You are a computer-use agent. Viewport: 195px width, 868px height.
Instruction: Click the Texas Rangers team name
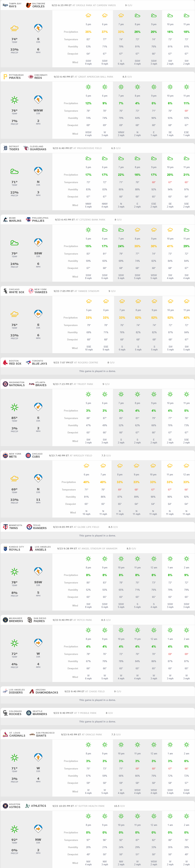40,528
